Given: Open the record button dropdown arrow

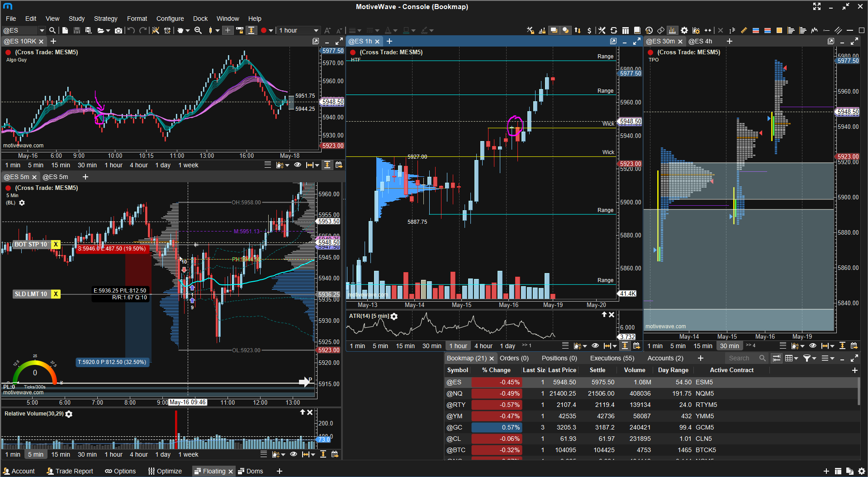Looking at the screenshot, I should coord(271,31).
